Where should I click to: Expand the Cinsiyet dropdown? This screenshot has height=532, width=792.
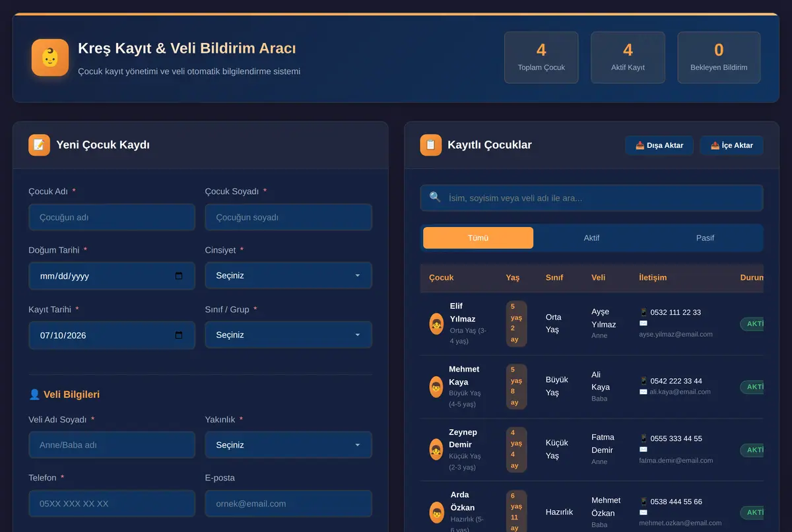click(x=288, y=276)
